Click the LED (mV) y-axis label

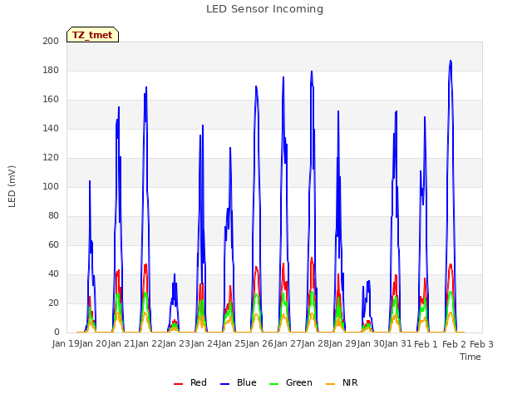pos(12,186)
